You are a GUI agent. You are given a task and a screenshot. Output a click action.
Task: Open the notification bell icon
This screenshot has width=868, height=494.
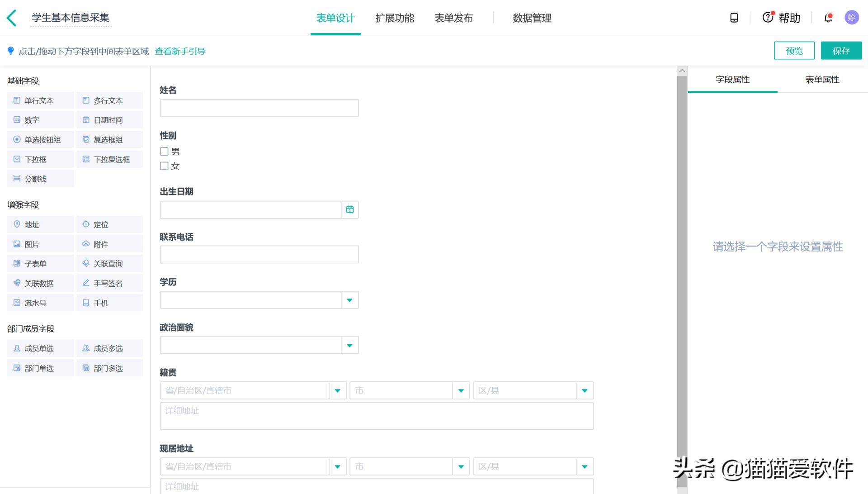click(x=828, y=18)
